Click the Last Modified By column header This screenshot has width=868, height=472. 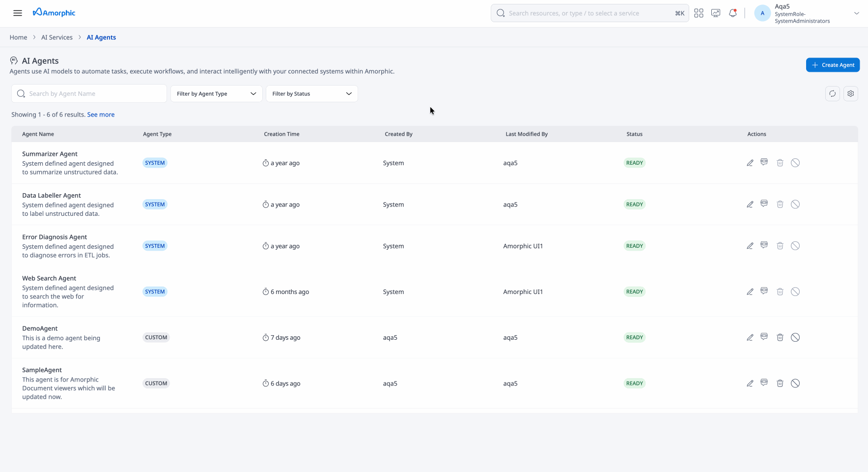(527, 134)
